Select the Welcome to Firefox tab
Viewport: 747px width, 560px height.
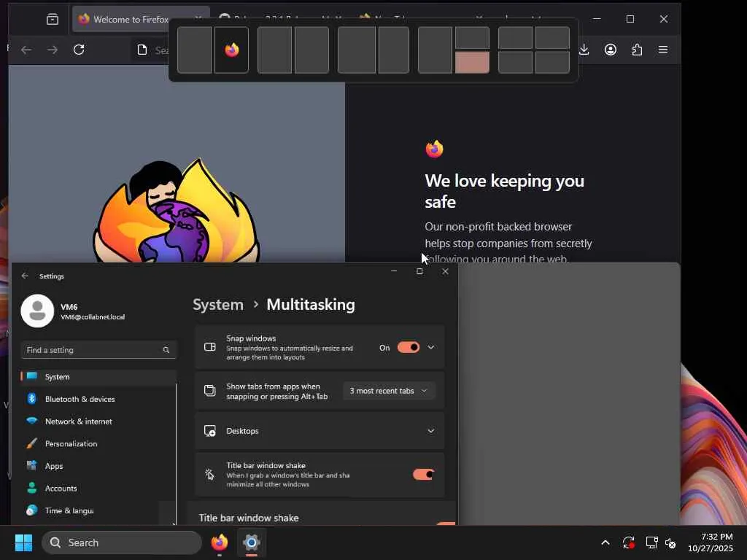(x=131, y=19)
